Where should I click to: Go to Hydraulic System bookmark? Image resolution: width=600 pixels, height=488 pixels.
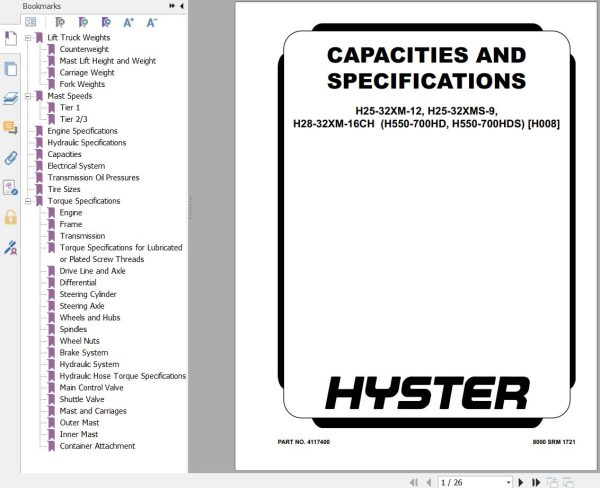pos(89,364)
